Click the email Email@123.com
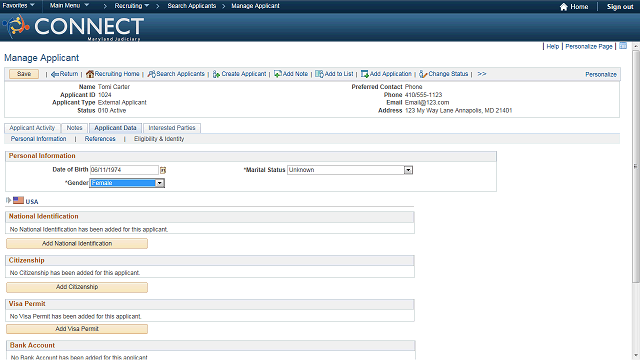The height and width of the screenshot is (360, 640). click(427, 102)
